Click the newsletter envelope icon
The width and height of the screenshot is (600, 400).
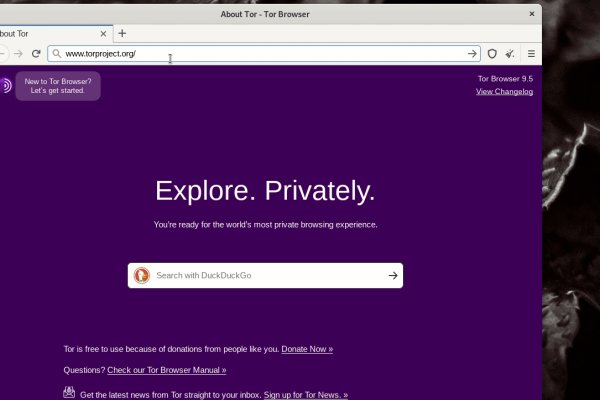pos(69,393)
